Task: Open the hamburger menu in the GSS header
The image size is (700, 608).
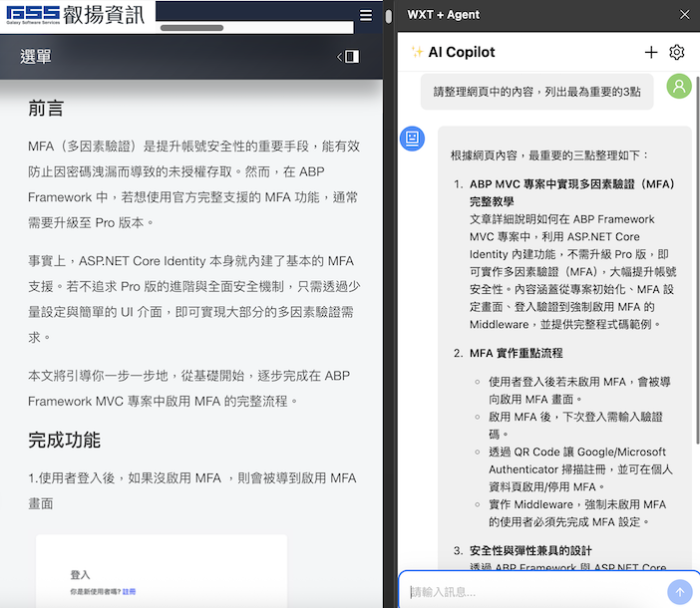Action: click(x=366, y=16)
